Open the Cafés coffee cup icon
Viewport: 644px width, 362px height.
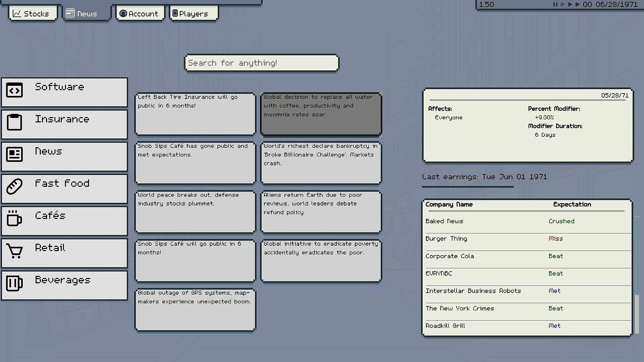click(x=14, y=219)
